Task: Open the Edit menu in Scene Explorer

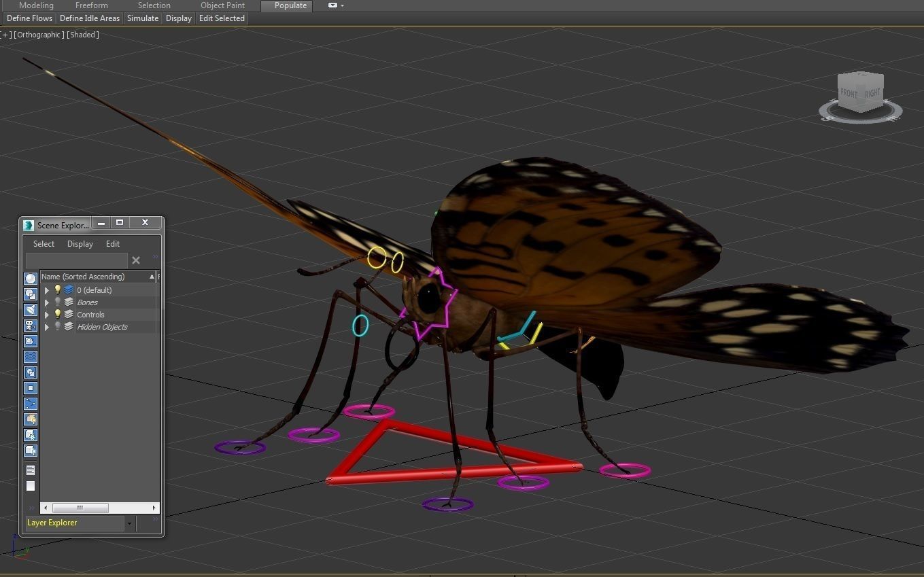Action: [x=113, y=244]
